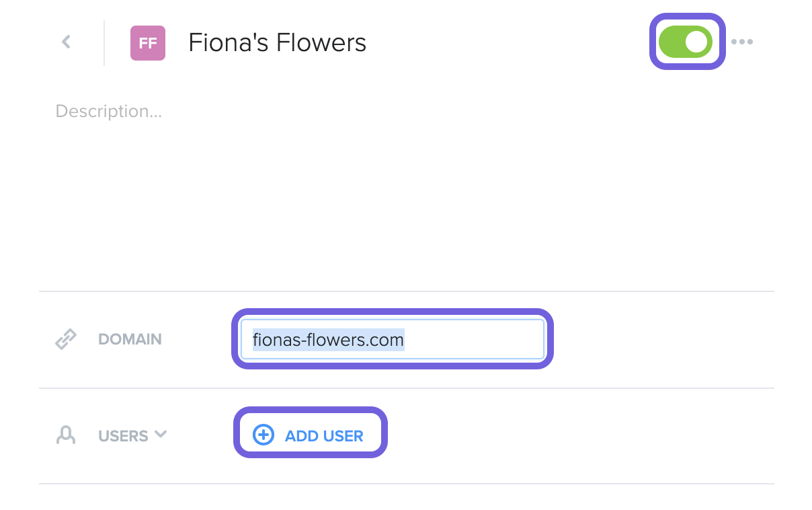Click the pink FF avatar badge
This screenshot has height=510, width=812.
tap(148, 43)
